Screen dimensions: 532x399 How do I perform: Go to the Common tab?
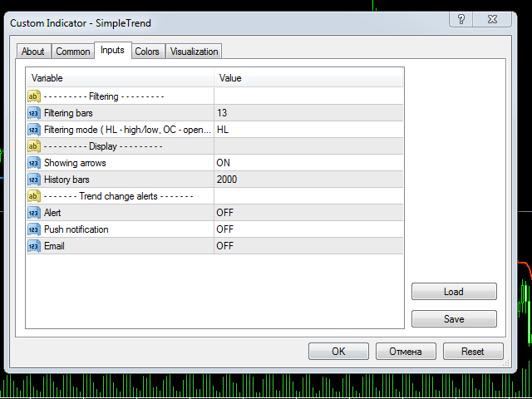73,52
